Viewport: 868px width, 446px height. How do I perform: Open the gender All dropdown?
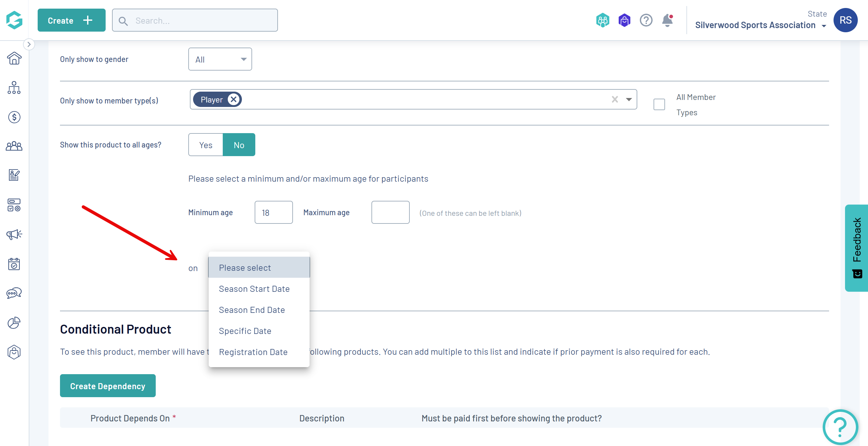click(220, 59)
